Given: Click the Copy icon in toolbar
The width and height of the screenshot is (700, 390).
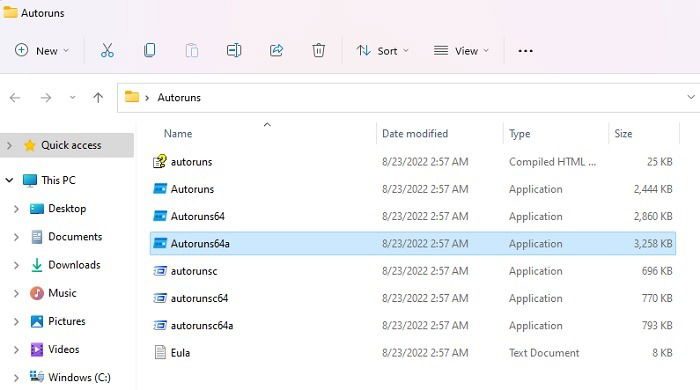Looking at the screenshot, I should [150, 50].
